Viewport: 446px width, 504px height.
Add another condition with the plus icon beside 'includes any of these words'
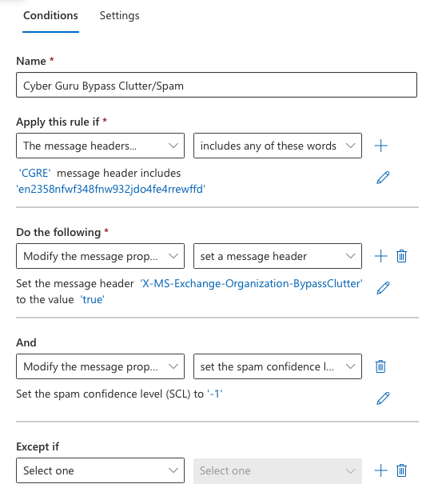(380, 146)
